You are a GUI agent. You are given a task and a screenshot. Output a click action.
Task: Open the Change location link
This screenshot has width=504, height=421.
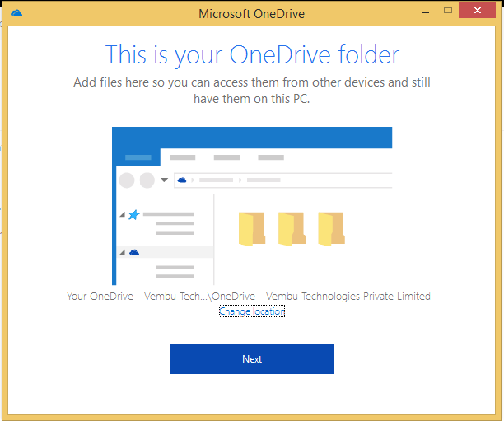[x=252, y=311]
